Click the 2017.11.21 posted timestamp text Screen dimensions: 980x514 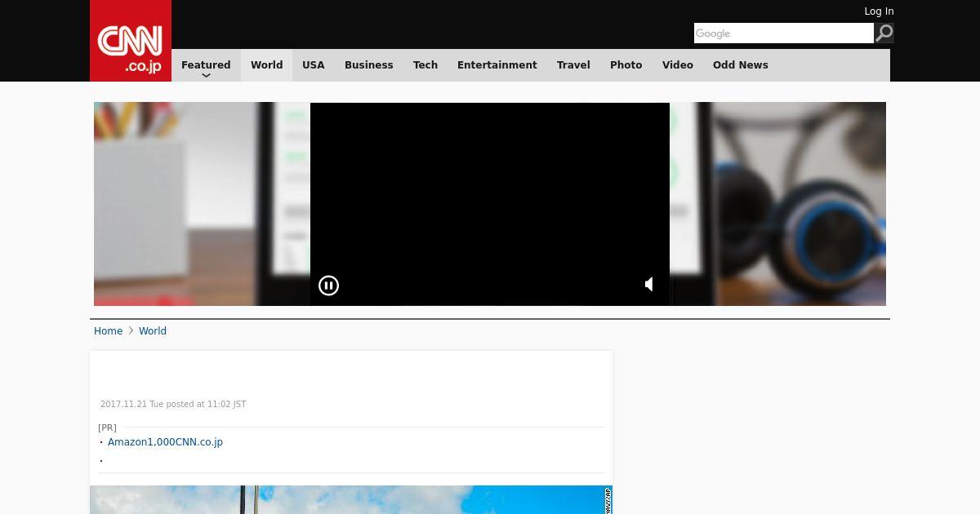pyautogui.click(x=173, y=405)
